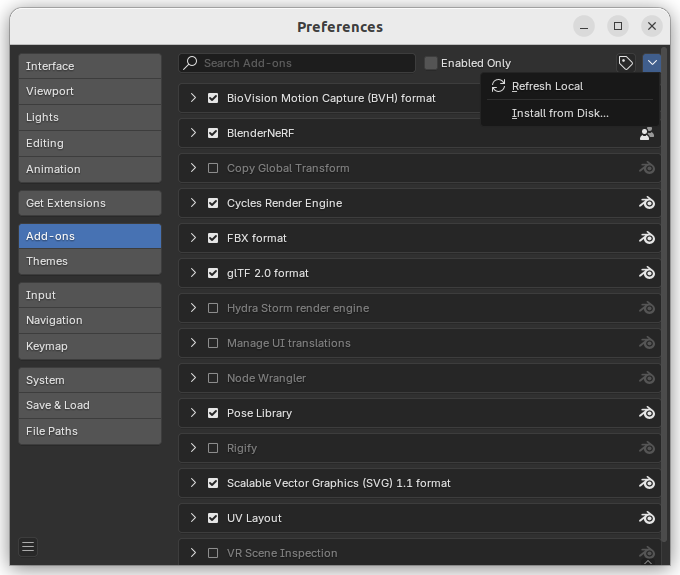Check the Rigify add-on box

[213, 448]
